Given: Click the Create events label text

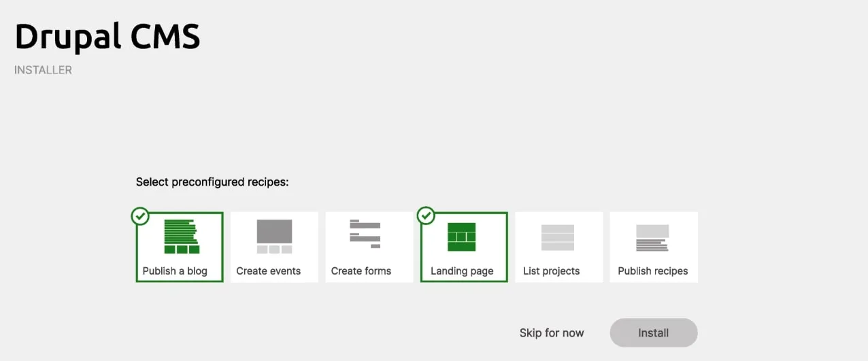Looking at the screenshot, I should click(x=269, y=271).
